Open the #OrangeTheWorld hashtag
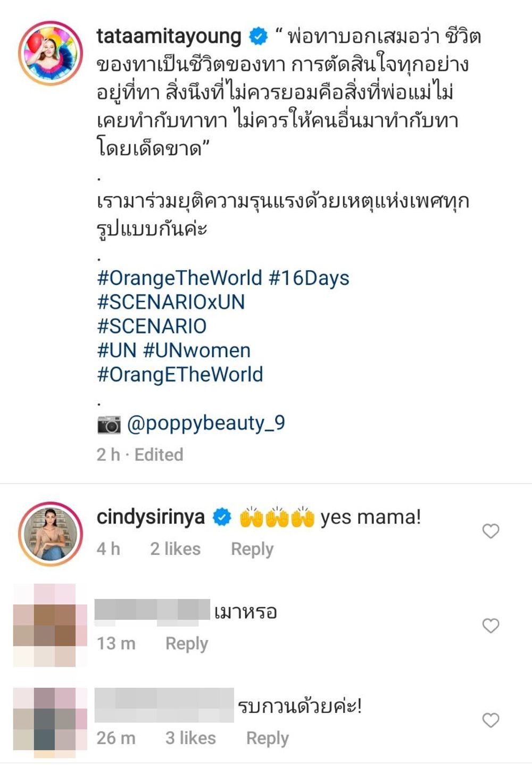The width and height of the screenshot is (532, 765). [180, 278]
